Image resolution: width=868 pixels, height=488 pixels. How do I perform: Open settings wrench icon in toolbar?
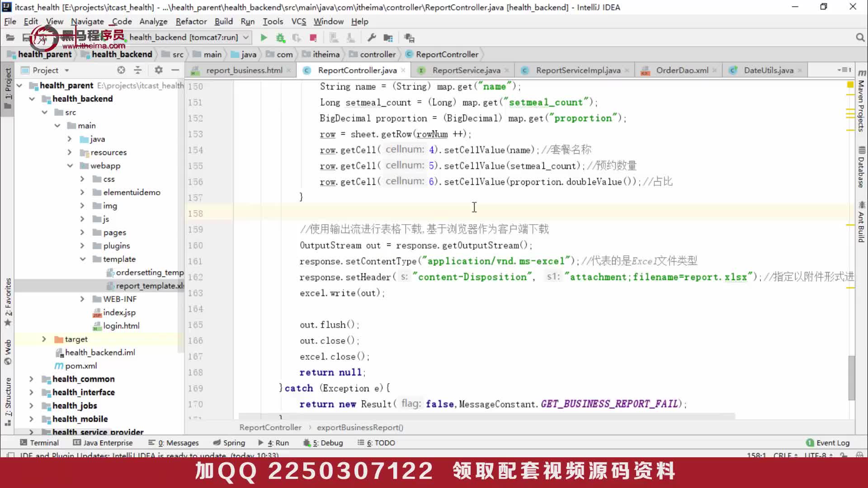[372, 38]
